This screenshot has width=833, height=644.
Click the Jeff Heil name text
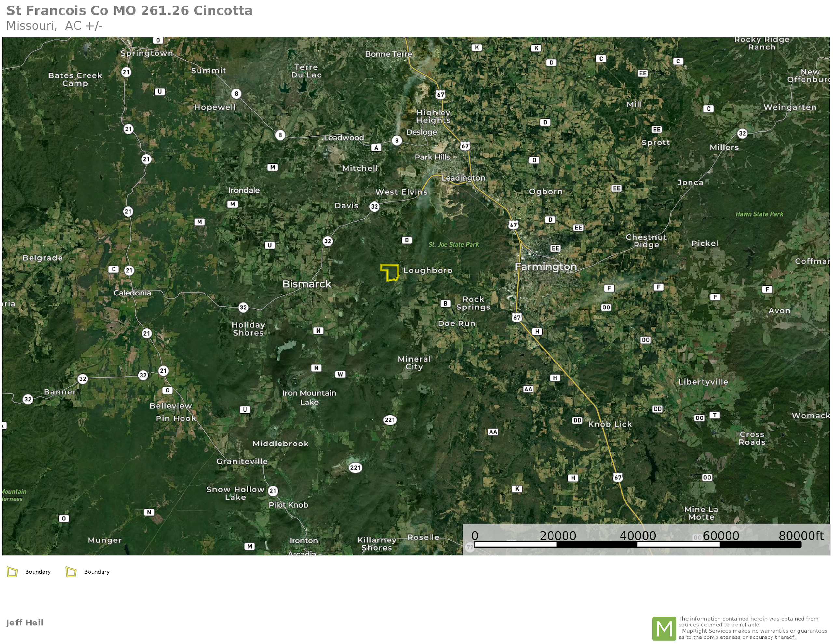[25, 623]
